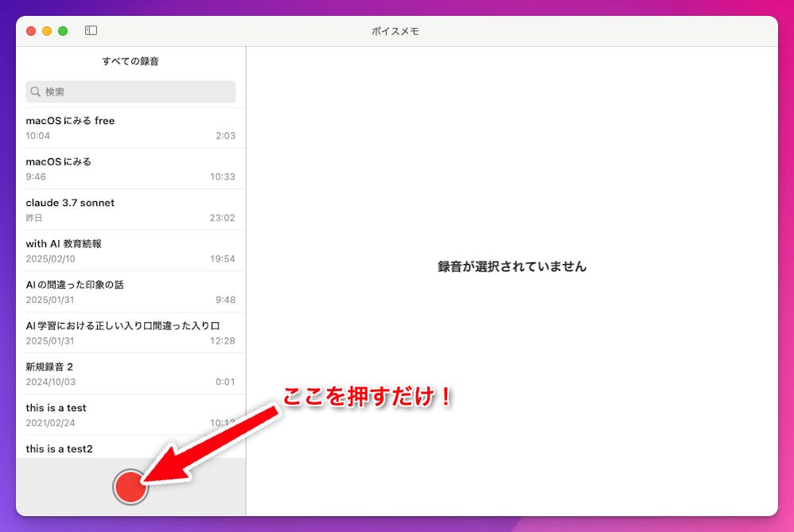Click the magnifier icon in search field
The height and width of the screenshot is (532, 794).
coord(36,91)
